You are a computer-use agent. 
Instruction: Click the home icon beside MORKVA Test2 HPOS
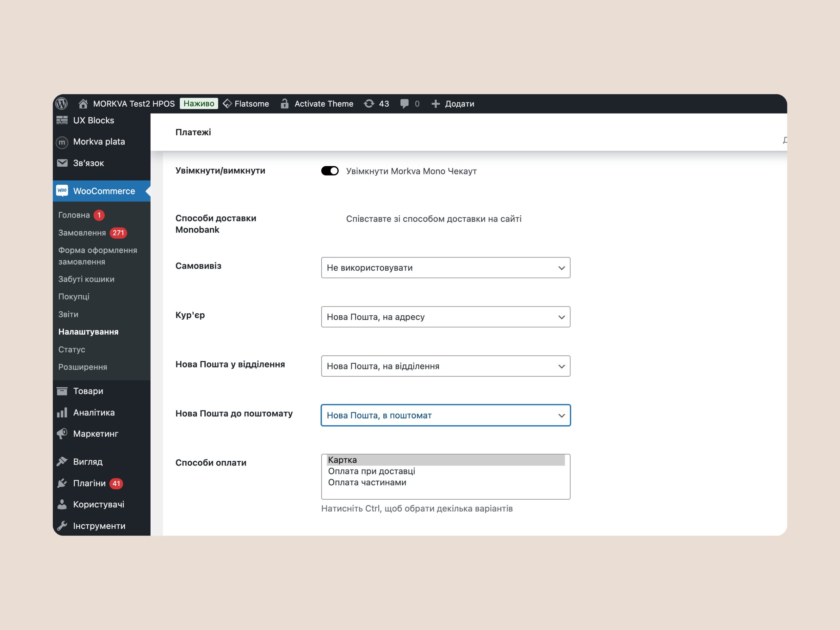[x=83, y=104]
